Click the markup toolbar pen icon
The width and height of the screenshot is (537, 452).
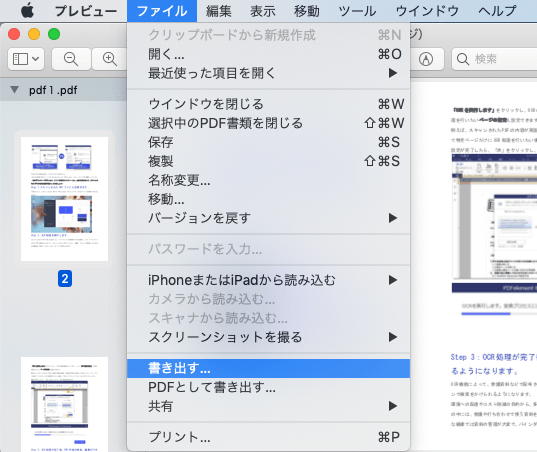coord(426,59)
